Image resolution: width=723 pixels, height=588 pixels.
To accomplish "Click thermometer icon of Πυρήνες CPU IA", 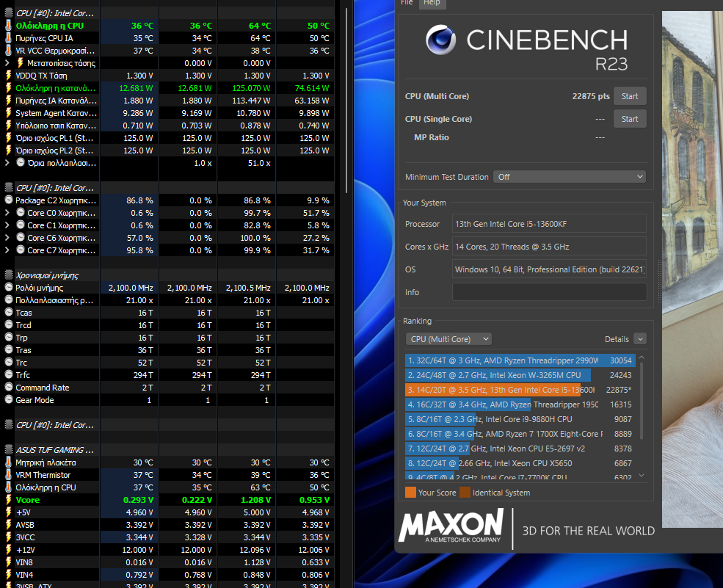I will 8,38.
